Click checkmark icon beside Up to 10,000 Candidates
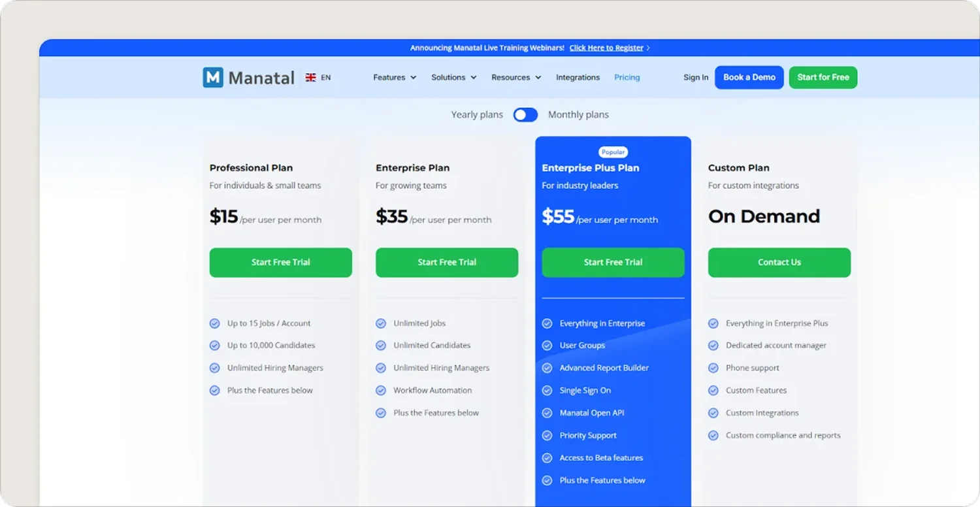980x507 pixels. (x=214, y=346)
